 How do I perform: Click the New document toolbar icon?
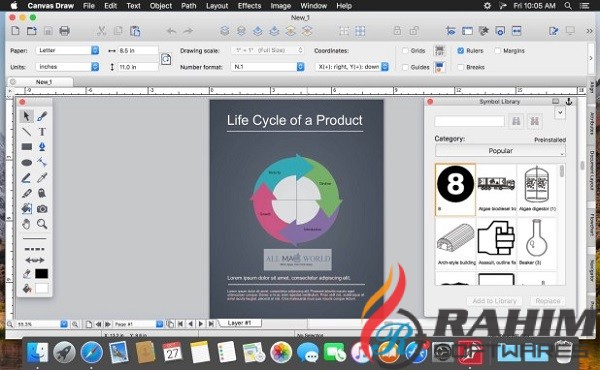pos(15,31)
